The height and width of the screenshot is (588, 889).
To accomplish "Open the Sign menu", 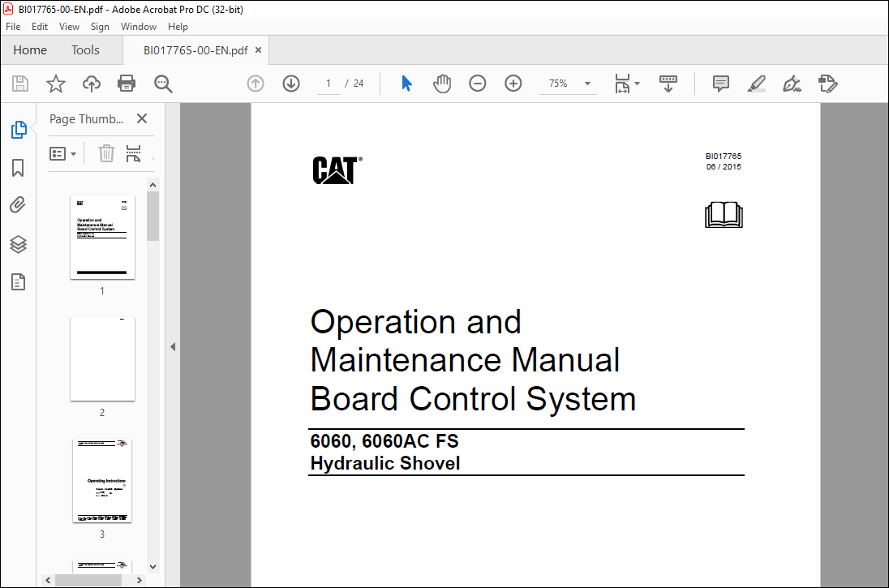I will (x=100, y=27).
